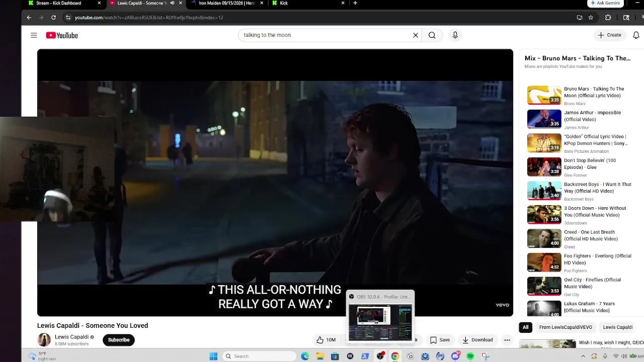
Task: Click the Ask Gemini button
Action: (x=606, y=3)
